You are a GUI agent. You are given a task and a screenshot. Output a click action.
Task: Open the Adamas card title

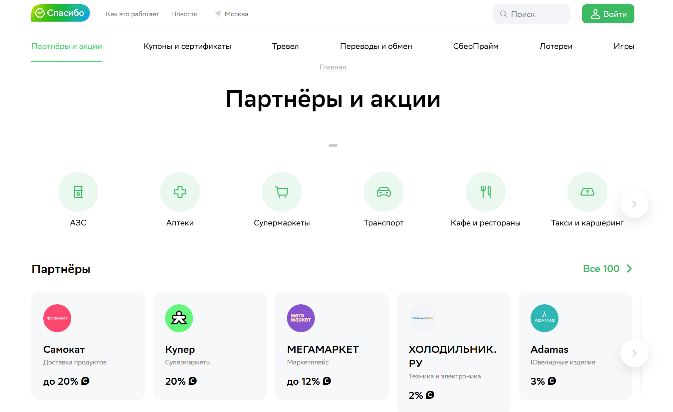(x=549, y=349)
